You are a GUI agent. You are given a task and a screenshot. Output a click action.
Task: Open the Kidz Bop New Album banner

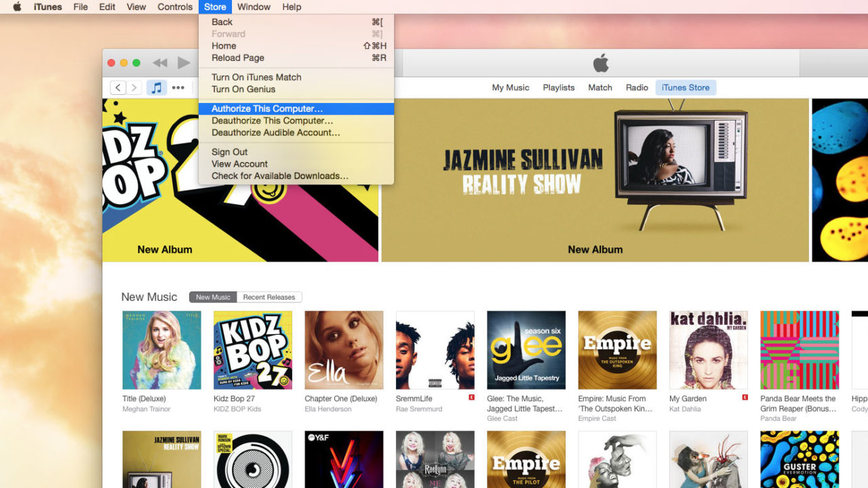(240, 180)
